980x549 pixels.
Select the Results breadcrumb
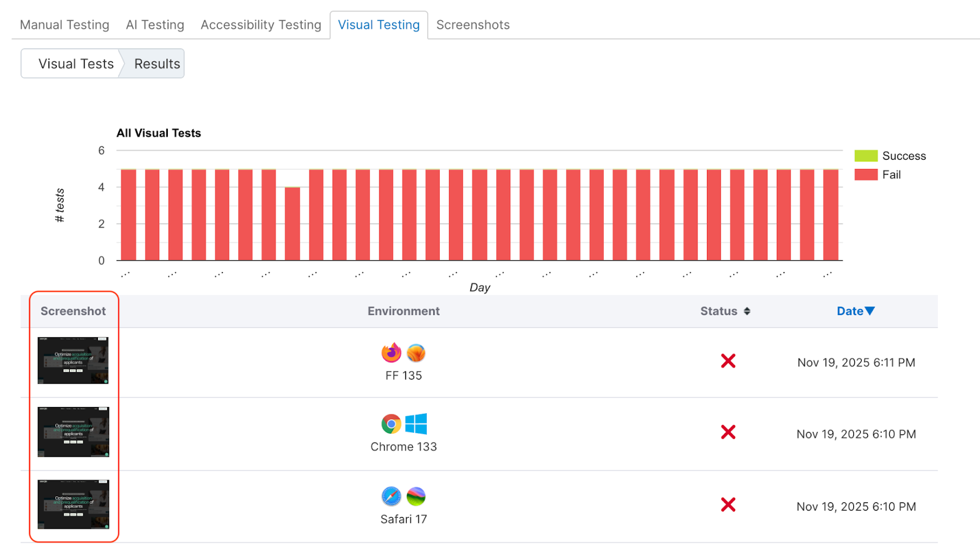(157, 64)
